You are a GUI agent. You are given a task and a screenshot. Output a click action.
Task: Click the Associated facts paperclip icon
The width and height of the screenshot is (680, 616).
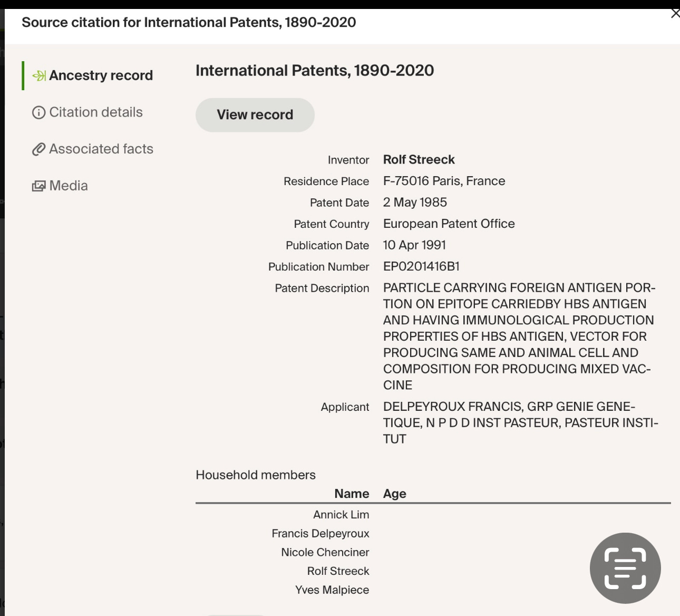tap(38, 149)
